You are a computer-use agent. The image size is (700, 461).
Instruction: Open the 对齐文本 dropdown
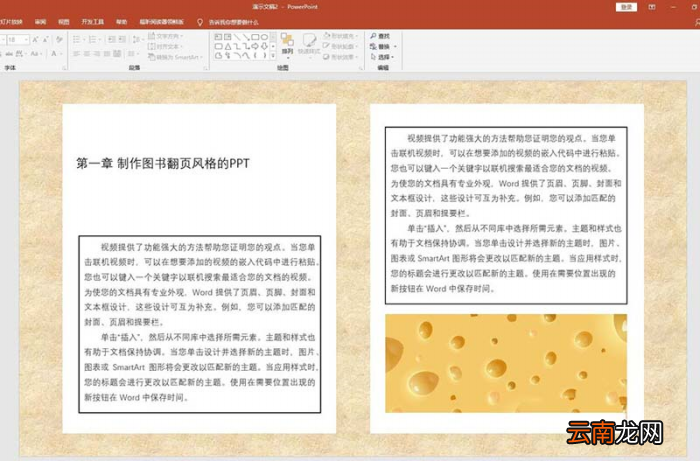click(166, 46)
